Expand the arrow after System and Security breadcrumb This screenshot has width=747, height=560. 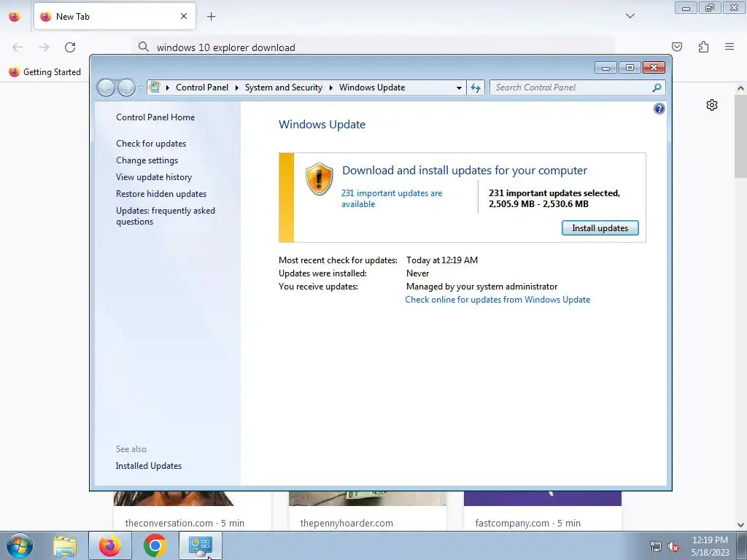tap(330, 87)
